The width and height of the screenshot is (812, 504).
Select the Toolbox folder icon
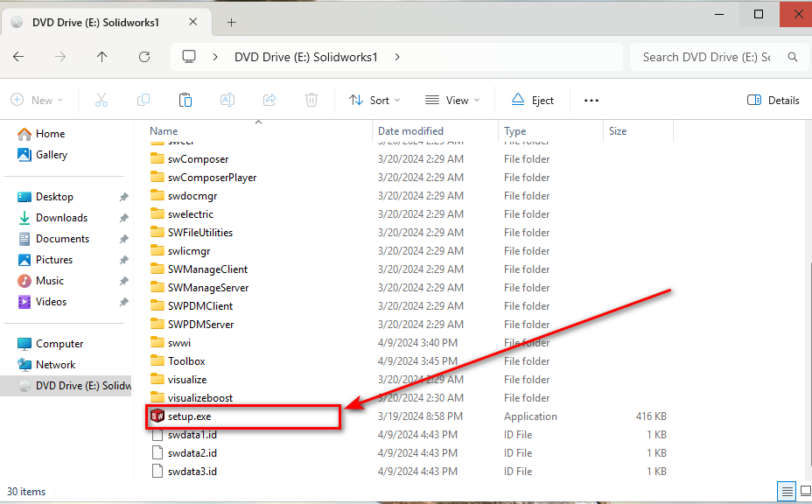(x=157, y=360)
